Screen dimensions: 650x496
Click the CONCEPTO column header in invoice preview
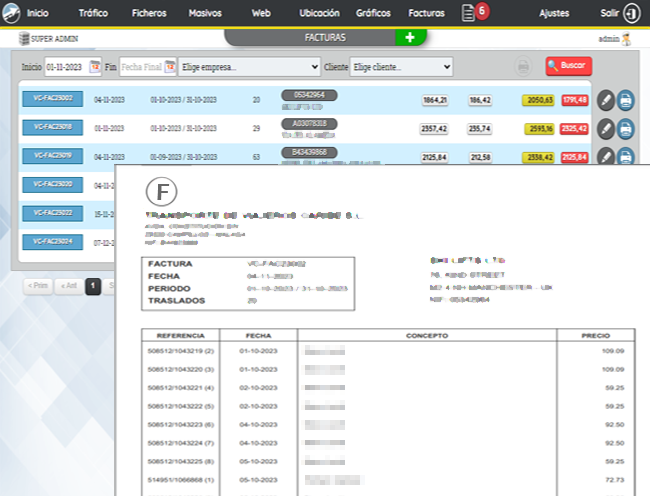427,336
